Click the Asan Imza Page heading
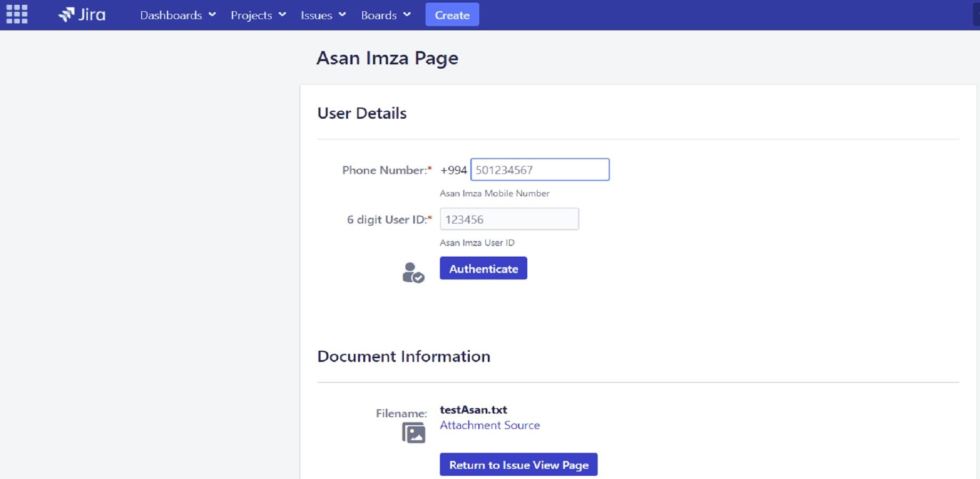Viewport: 980px width, 479px height. click(387, 58)
